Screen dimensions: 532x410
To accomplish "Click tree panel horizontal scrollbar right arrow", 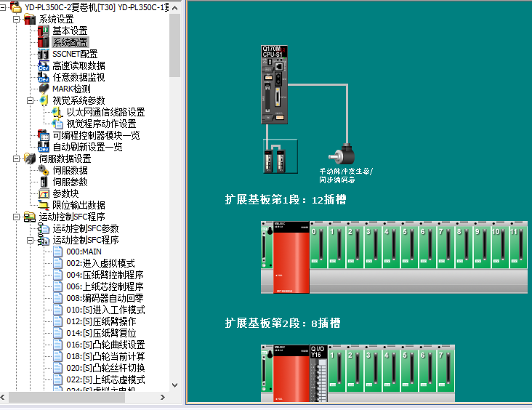I will [164, 397].
